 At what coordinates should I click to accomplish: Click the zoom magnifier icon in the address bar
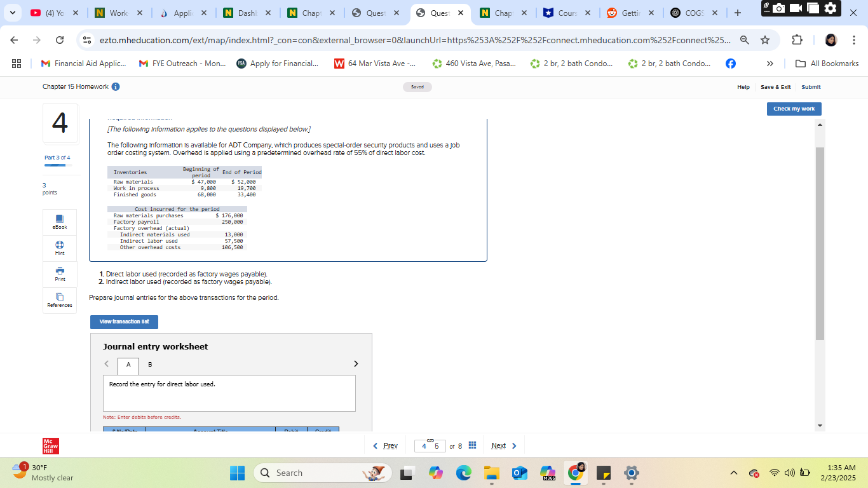(743, 39)
